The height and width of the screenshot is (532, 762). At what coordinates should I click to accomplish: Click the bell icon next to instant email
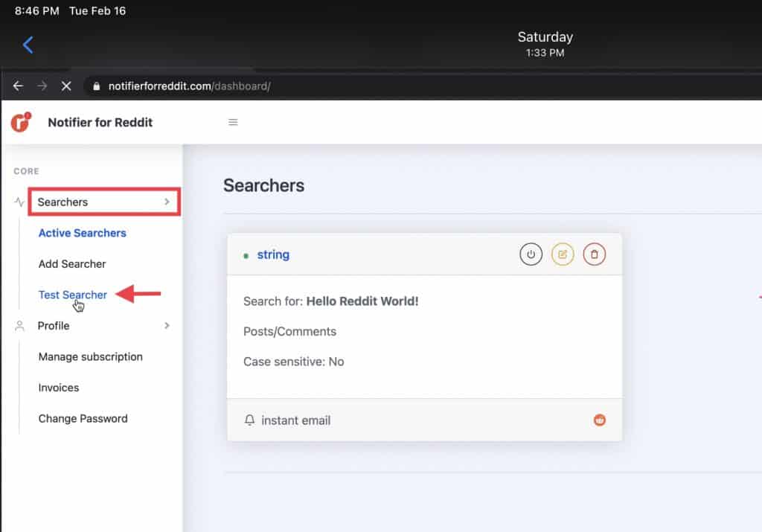[249, 420]
